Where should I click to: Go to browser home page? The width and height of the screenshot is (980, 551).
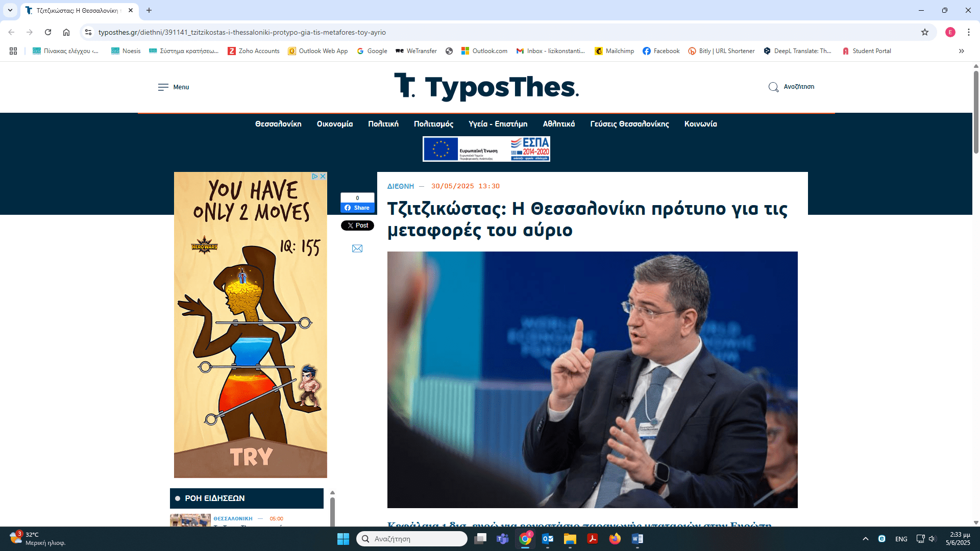pyautogui.click(x=66, y=32)
